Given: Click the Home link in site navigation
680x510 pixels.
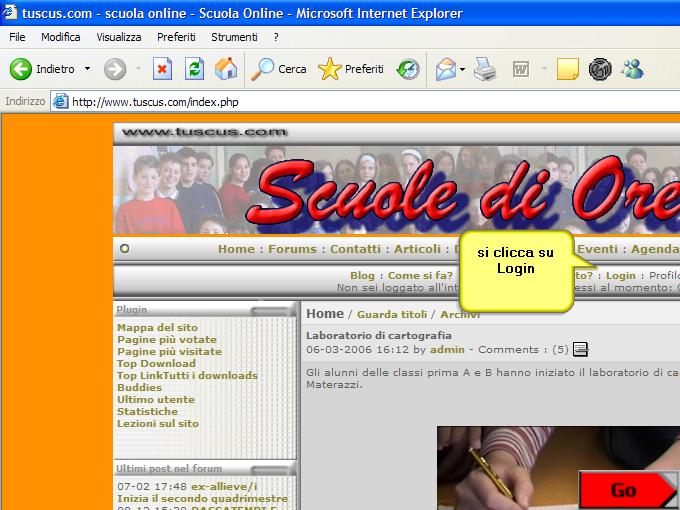Looking at the screenshot, I should pos(236,249).
